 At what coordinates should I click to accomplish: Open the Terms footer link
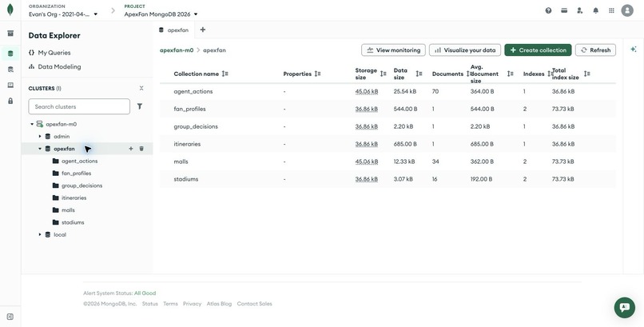tap(170, 304)
